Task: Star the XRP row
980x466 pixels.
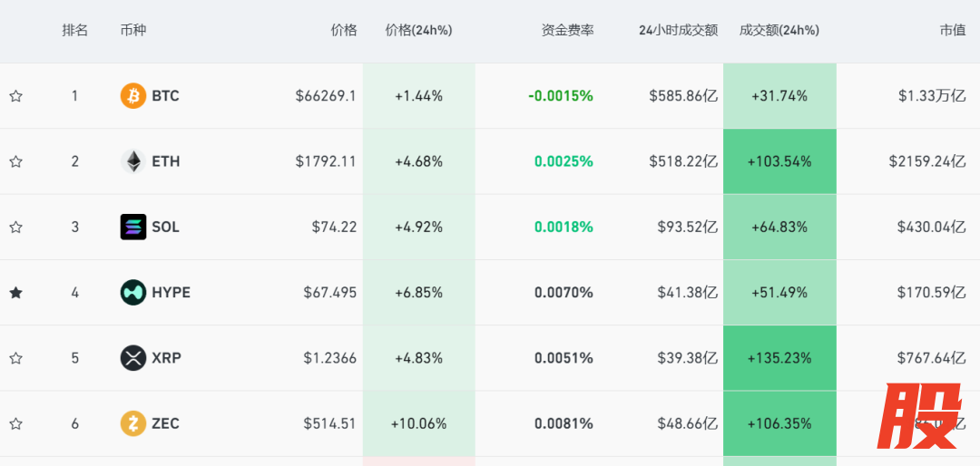Action: point(15,358)
